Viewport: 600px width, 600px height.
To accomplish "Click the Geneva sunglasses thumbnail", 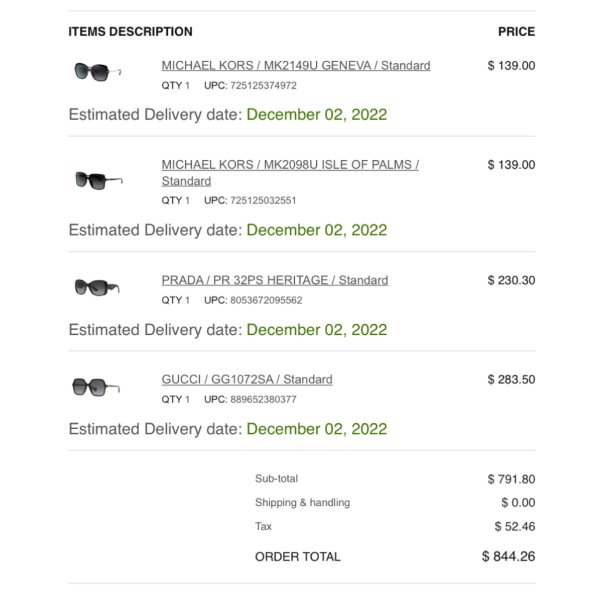I will pos(98,72).
